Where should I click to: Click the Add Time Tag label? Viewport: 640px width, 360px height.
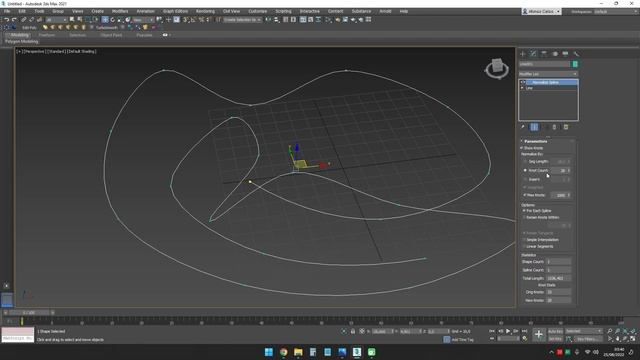tap(462, 340)
